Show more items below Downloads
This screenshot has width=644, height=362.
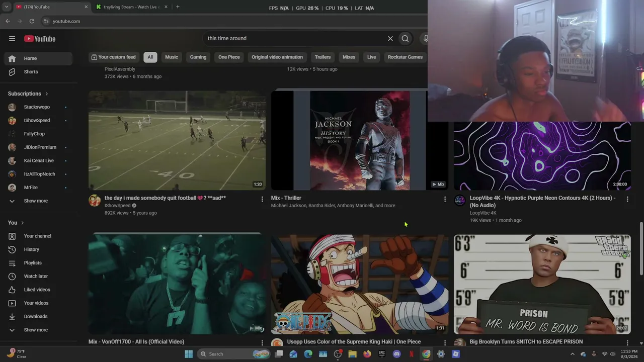click(38, 330)
